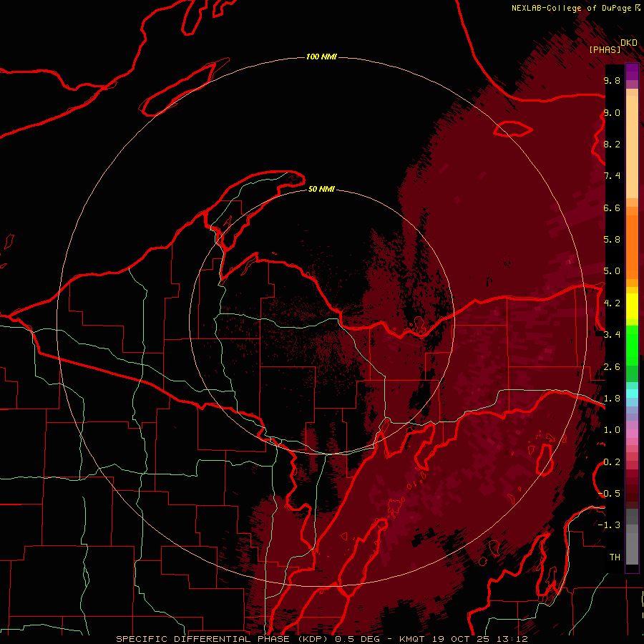The width and height of the screenshot is (644, 644).
Task: Click the 9.8 scale value
Action: pyautogui.click(x=612, y=80)
